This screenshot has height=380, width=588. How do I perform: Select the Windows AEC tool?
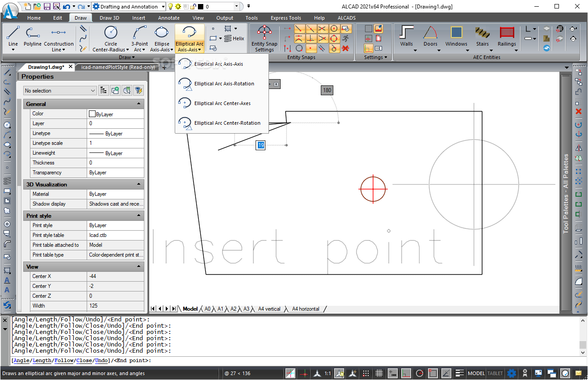point(456,36)
